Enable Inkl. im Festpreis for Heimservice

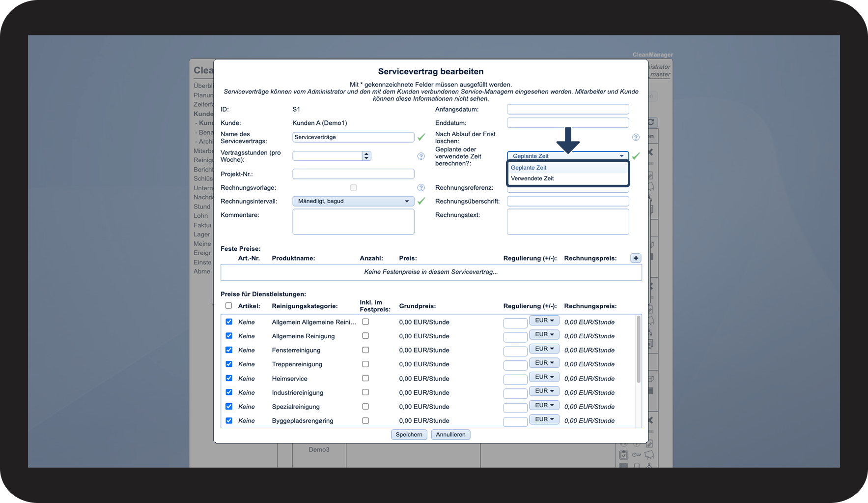click(x=365, y=378)
